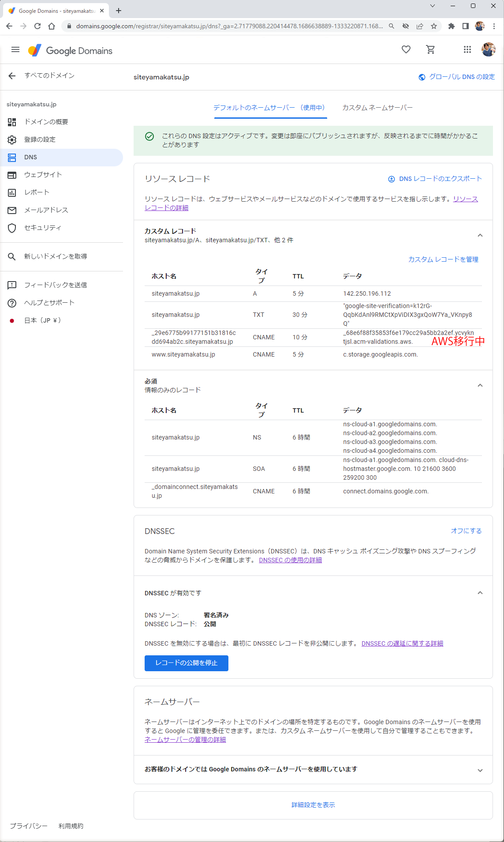Screen dimensions: 504x842
Task: Click the 142.250.196.112 A record data
Action: 367,293
